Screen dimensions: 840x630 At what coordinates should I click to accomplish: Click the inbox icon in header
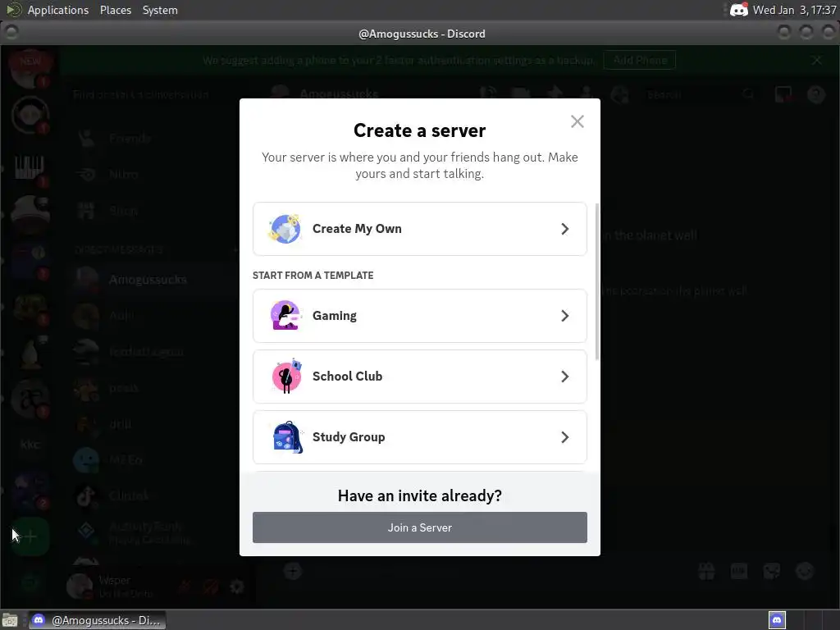pyautogui.click(x=783, y=95)
